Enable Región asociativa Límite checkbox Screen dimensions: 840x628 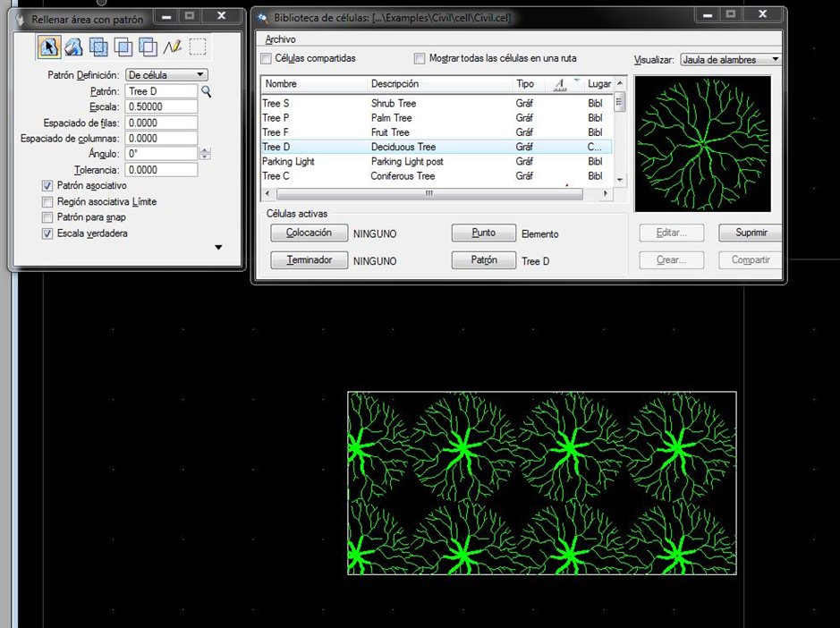pyautogui.click(x=47, y=202)
